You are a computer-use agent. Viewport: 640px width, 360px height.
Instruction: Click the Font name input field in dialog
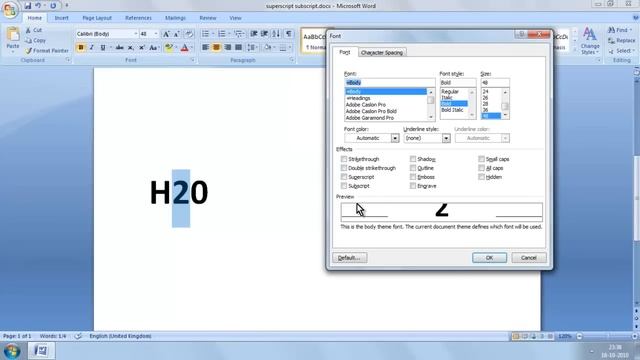click(x=389, y=82)
